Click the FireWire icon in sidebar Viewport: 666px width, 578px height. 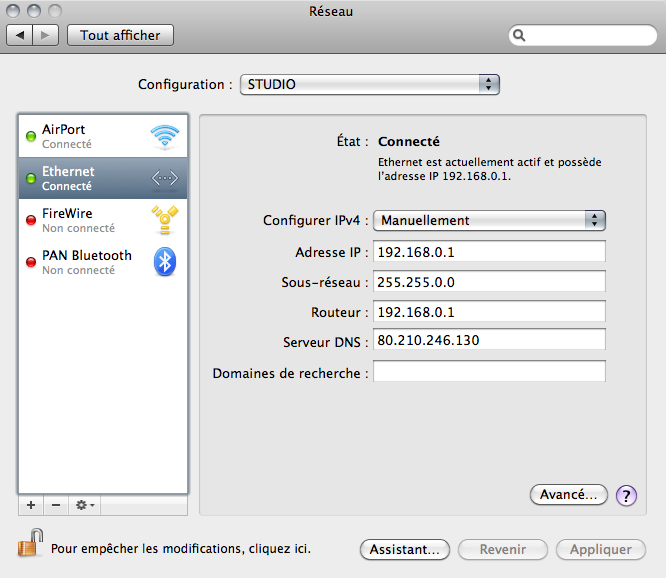click(x=164, y=220)
